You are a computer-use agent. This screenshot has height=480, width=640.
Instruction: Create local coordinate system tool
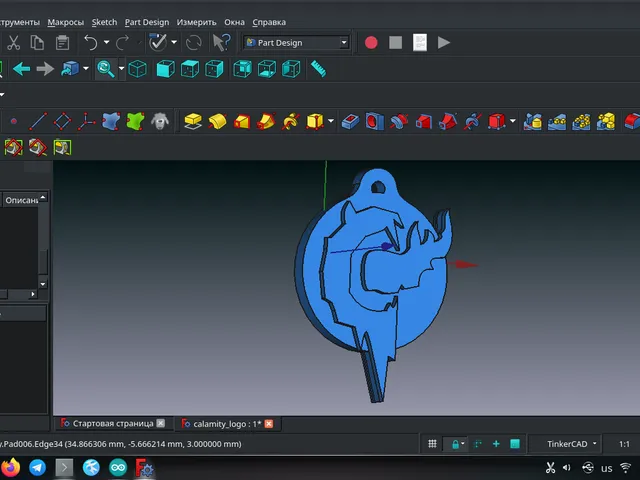87,121
